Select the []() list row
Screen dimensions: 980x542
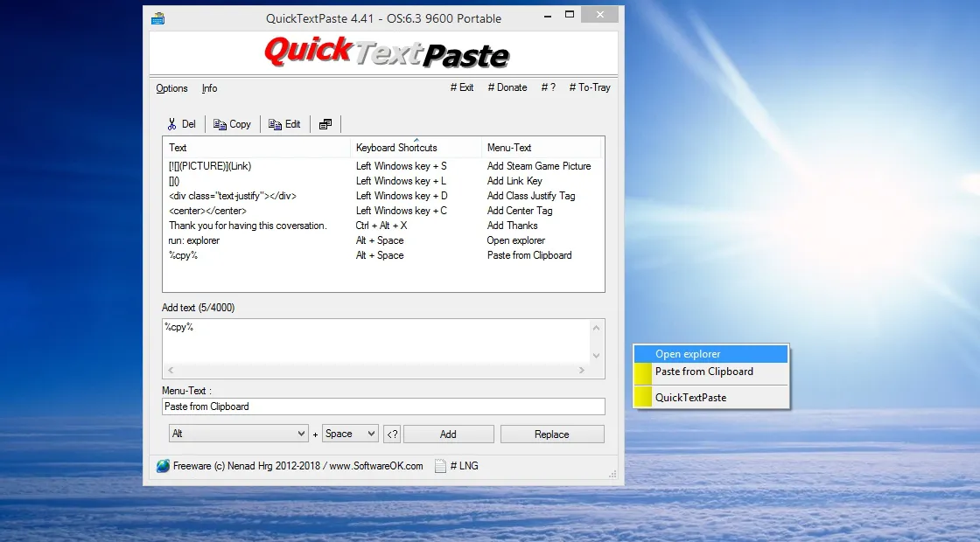click(x=383, y=181)
